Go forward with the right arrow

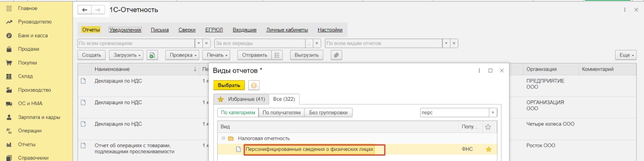[x=98, y=10]
